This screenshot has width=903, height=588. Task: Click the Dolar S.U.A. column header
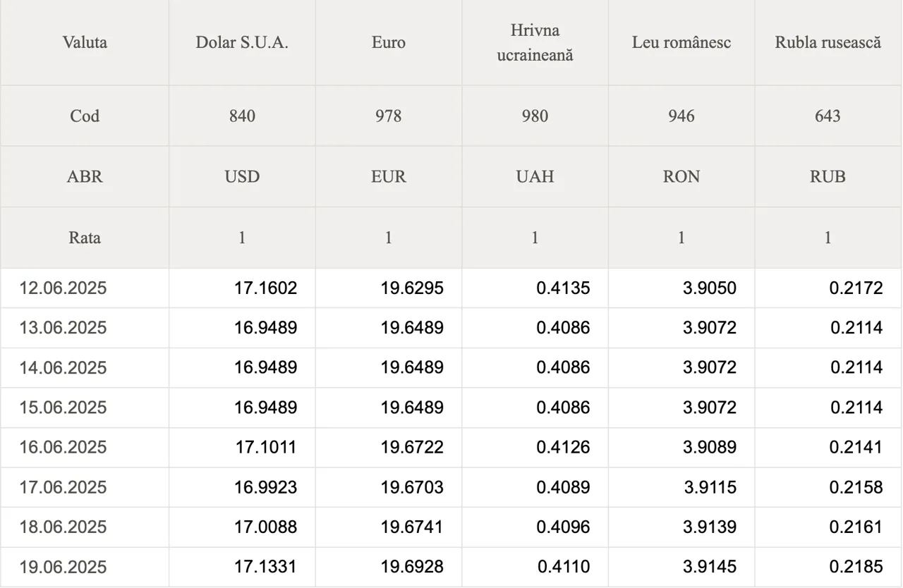(242, 42)
